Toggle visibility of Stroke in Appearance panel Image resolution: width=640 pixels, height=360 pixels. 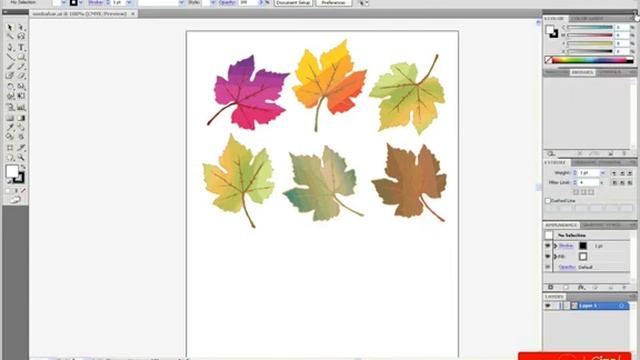tap(547, 246)
